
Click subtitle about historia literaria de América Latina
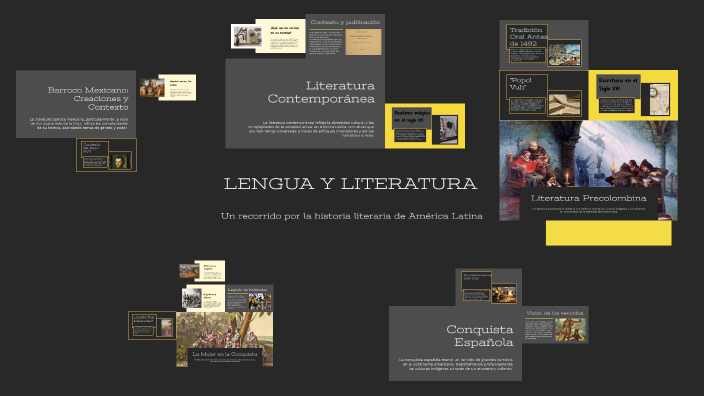pos(352,216)
